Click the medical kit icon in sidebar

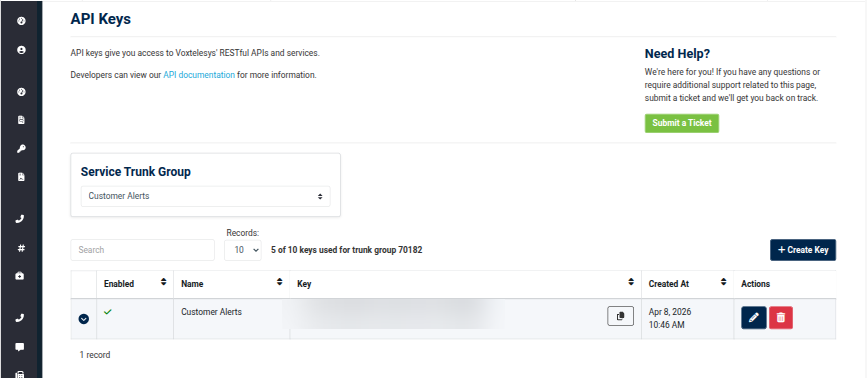21,276
